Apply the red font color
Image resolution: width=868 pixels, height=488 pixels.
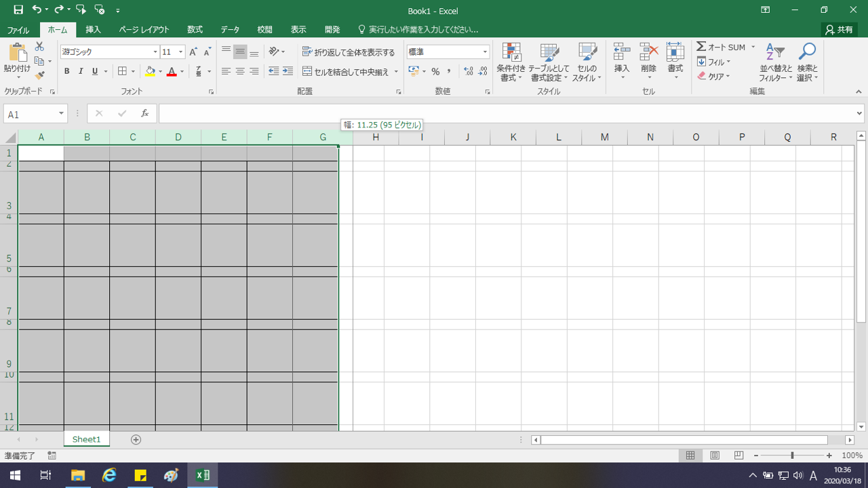click(172, 71)
